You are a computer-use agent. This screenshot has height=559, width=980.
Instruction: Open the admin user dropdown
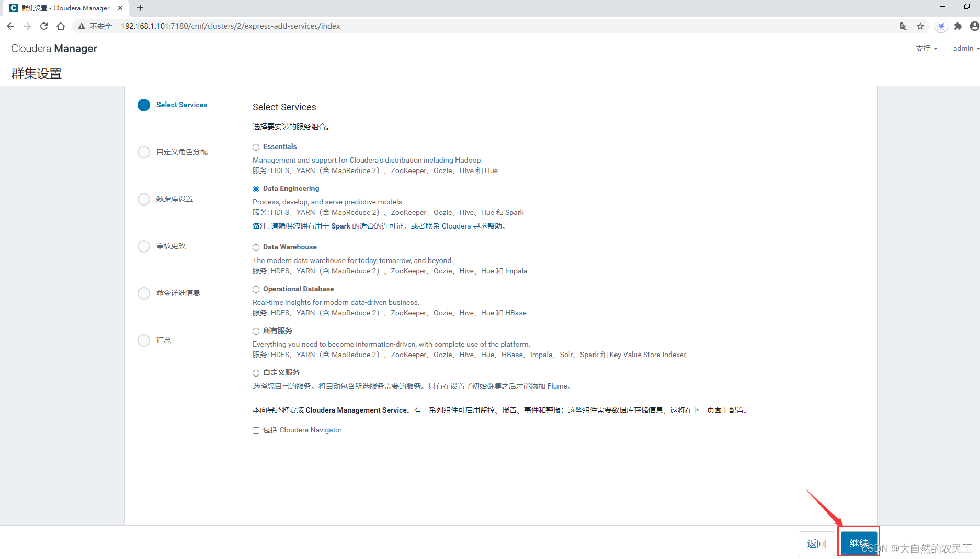pos(966,48)
